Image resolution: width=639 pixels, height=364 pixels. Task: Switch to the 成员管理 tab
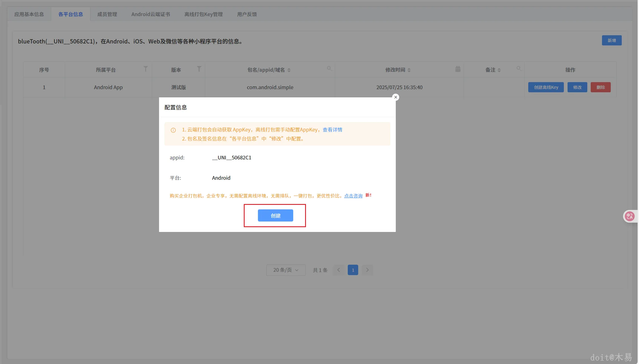tap(107, 14)
